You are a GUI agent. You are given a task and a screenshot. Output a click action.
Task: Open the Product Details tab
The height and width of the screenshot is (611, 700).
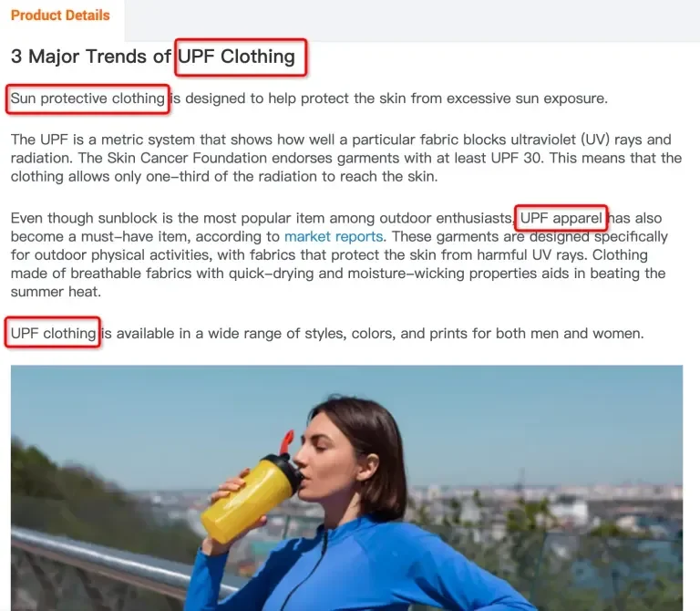60,16
